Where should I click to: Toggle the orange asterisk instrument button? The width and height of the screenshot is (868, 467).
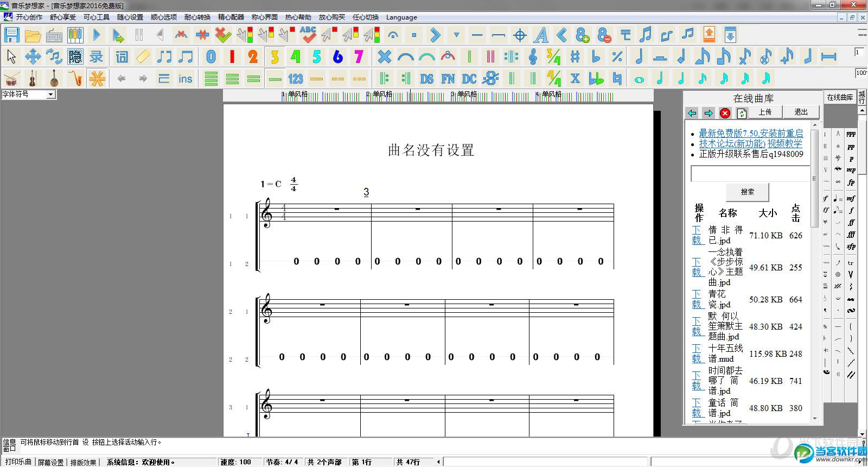tap(97, 79)
